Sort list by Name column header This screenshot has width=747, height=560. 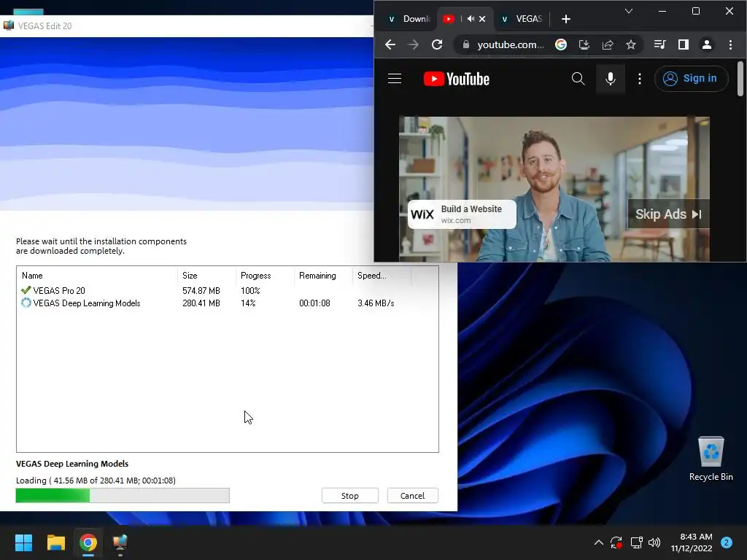click(x=97, y=276)
